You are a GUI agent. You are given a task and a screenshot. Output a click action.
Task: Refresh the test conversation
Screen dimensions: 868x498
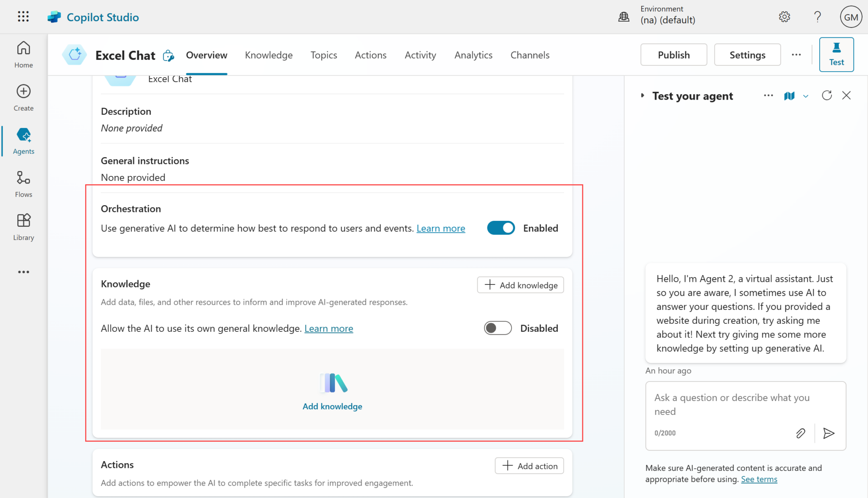826,95
